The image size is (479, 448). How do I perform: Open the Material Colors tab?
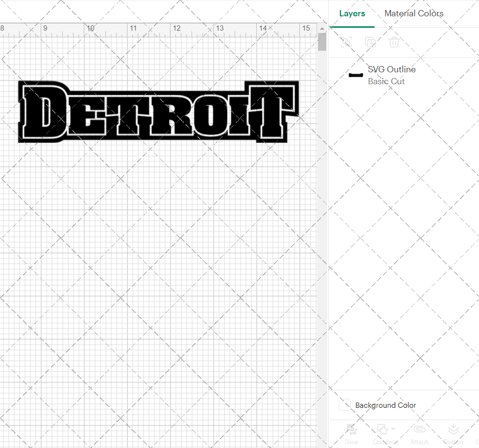click(414, 13)
